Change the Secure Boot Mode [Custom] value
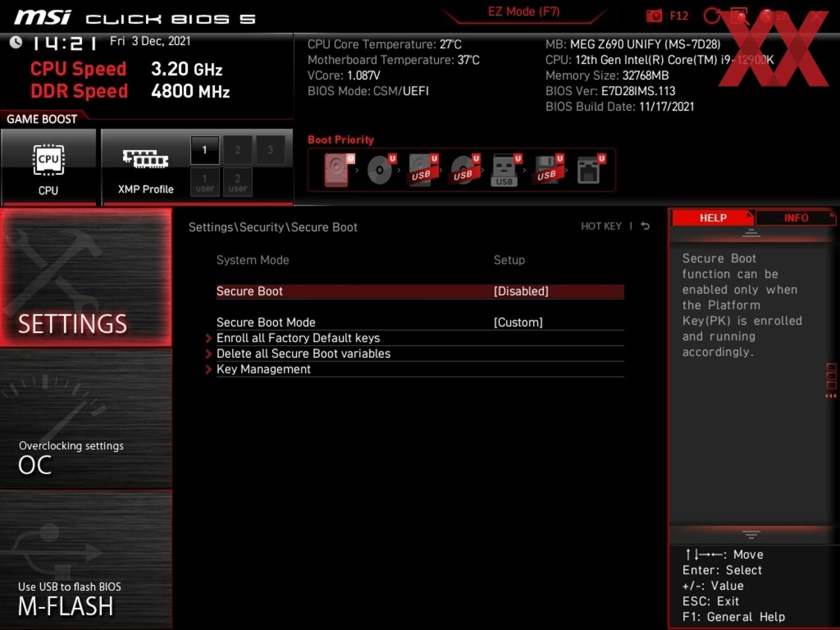 point(518,322)
